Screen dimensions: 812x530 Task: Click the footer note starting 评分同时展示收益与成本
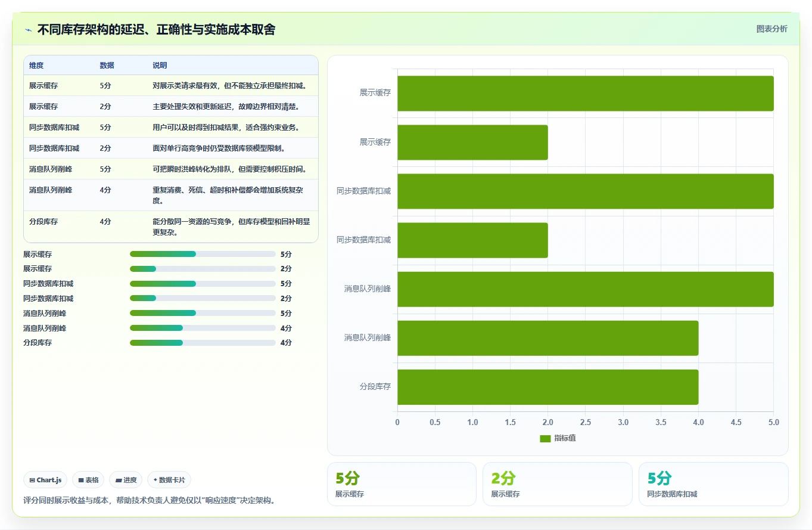149,501
